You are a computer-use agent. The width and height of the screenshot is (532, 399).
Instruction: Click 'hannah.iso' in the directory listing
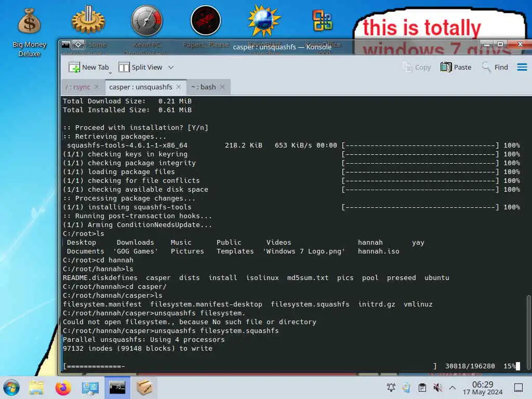click(378, 251)
